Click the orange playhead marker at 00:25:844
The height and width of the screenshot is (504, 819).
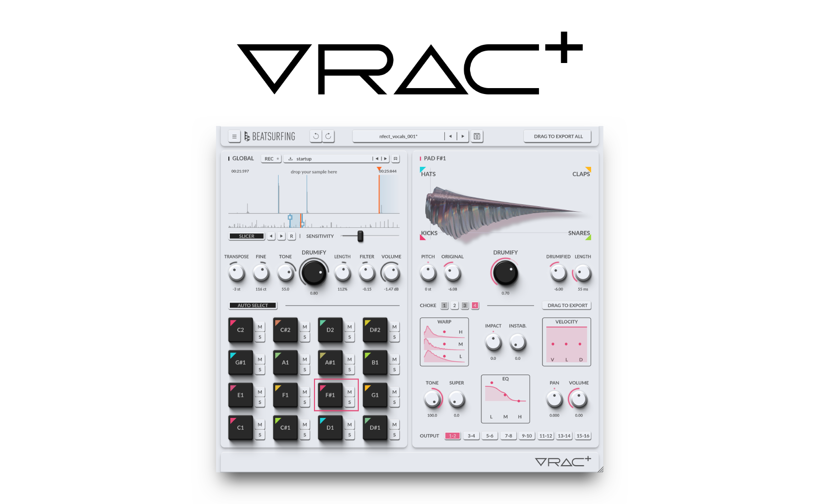tap(379, 169)
